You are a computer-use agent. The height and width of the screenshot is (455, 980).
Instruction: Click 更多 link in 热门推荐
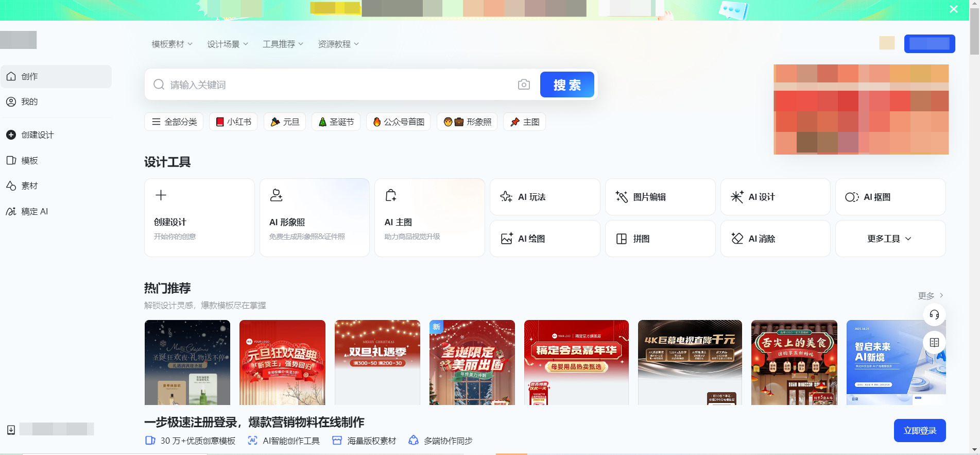(x=931, y=295)
